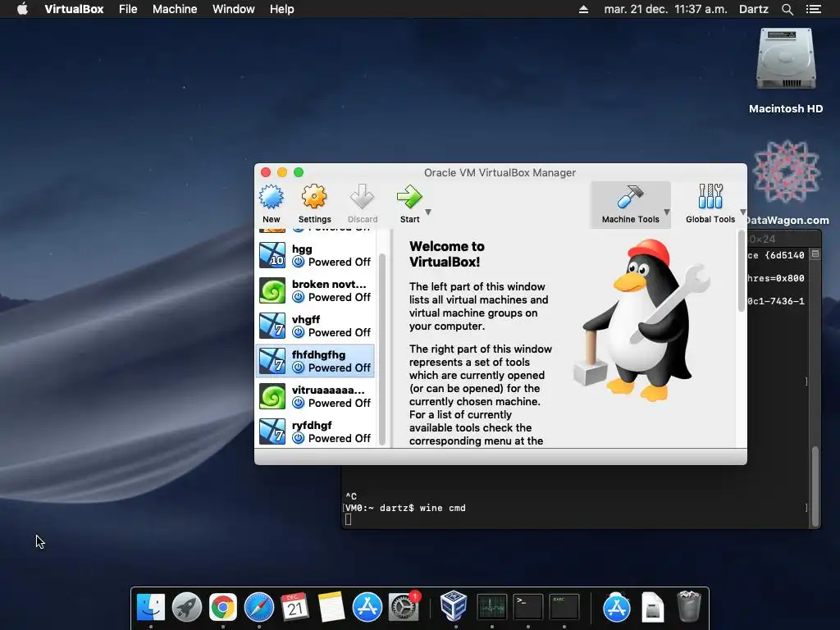Click the VirtualBox cube Dock icon
The height and width of the screenshot is (630, 840).
[x=454, y=606]
